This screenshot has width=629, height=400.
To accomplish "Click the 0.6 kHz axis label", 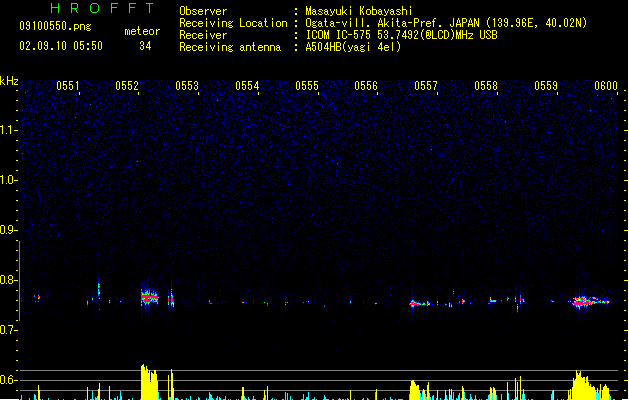I will pyautogui.click(x=8, y=380).
